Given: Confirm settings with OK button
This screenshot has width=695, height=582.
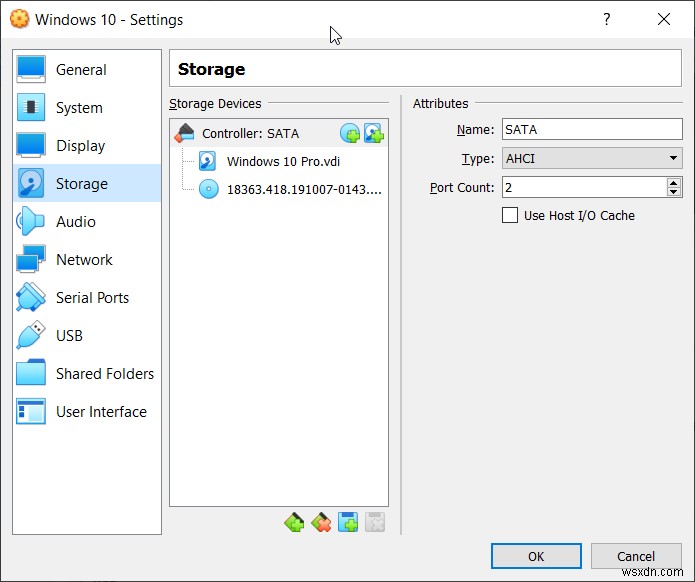Looking at the screenshot, I should coord(536,556).
